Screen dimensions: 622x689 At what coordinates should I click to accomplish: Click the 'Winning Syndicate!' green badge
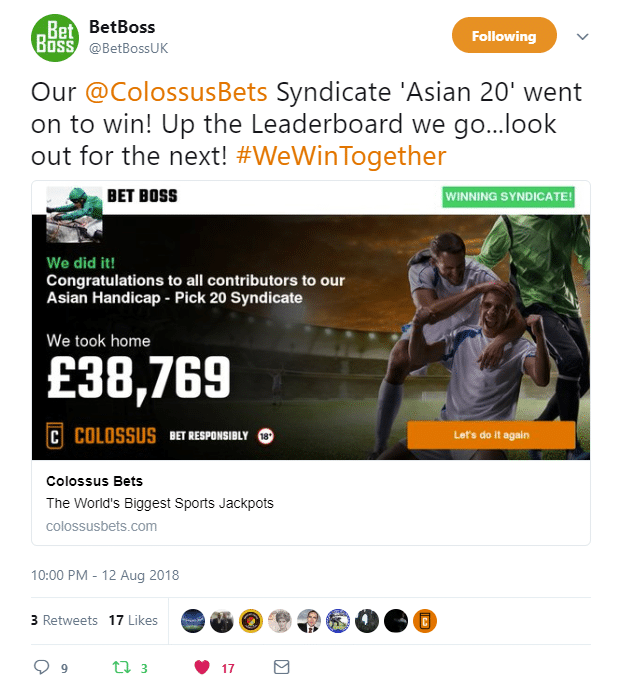pos(509,196)
